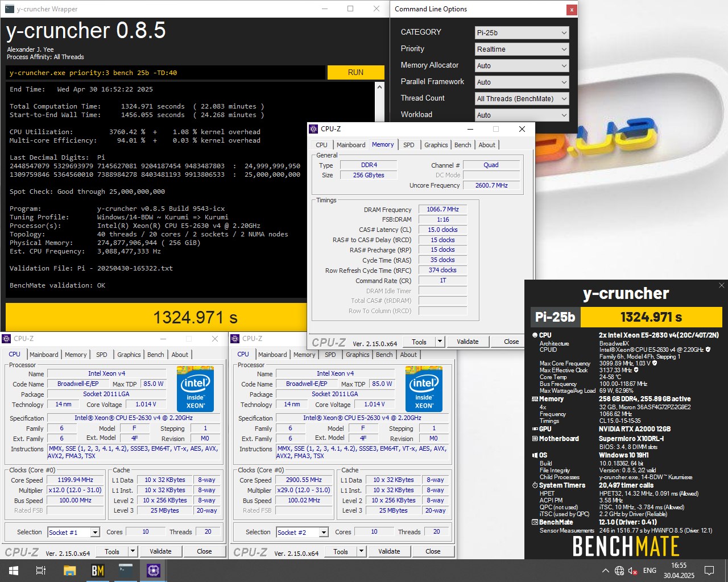728x582 pixels.
Task: Close the BenchMate result overlay
Action: [x=721, y=285]
